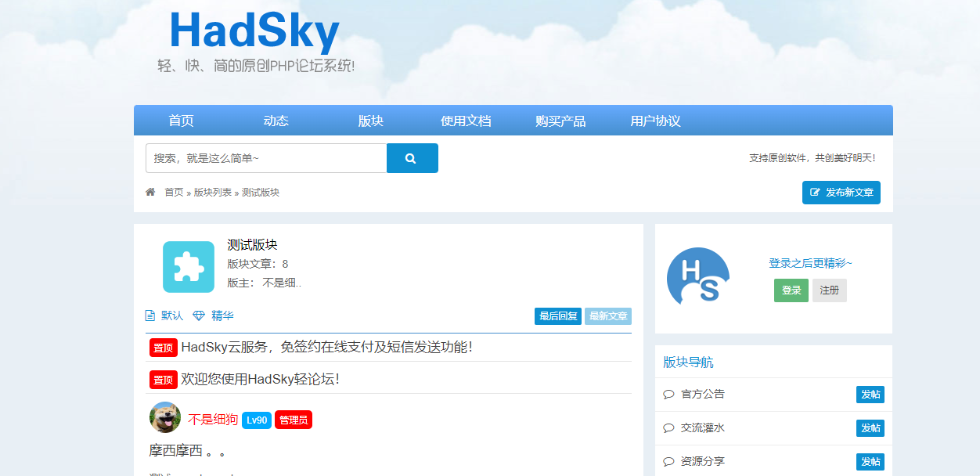
Task: Click 发帖 button for 交流灌水
Action: click(870, 428)
